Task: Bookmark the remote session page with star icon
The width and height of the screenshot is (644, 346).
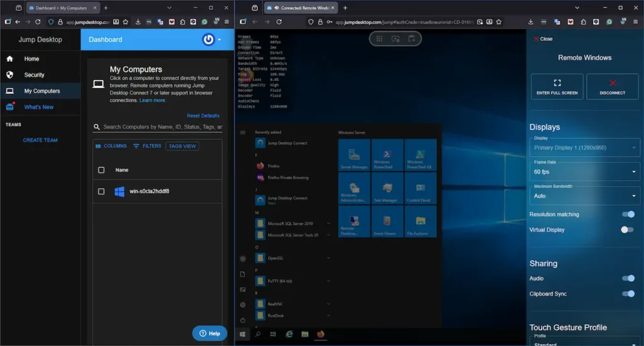Action: pyautogui.click(x=499, y=22)
